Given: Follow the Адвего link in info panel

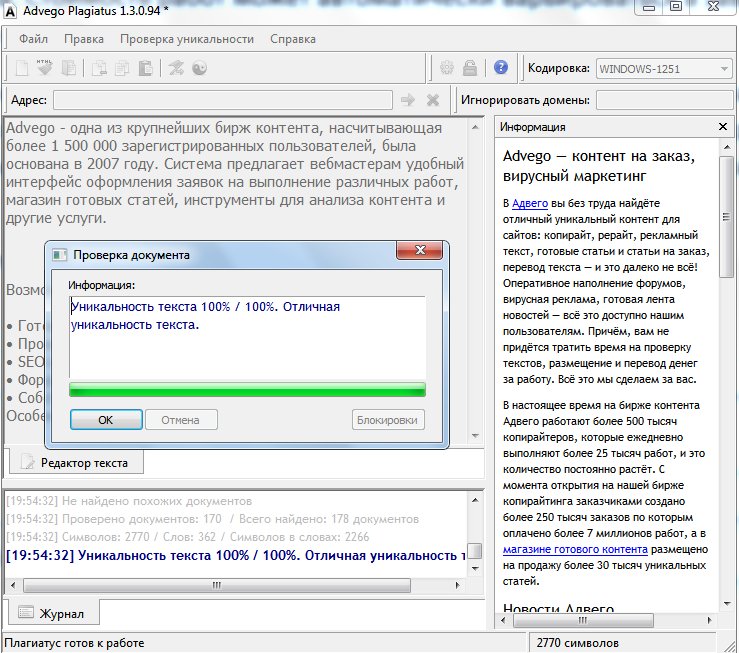Looking at the screenshot, I should 530,204.
